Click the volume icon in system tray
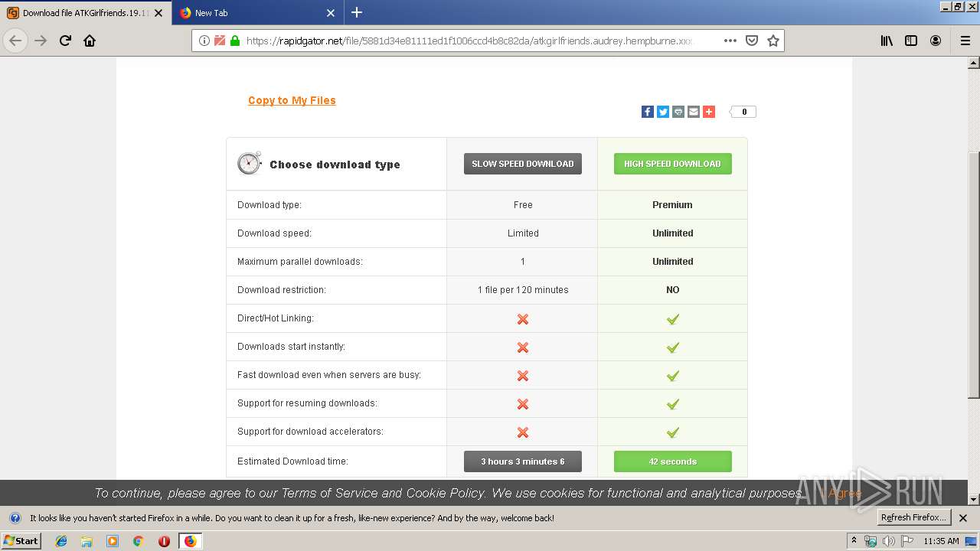 click(x=888, y=541)
